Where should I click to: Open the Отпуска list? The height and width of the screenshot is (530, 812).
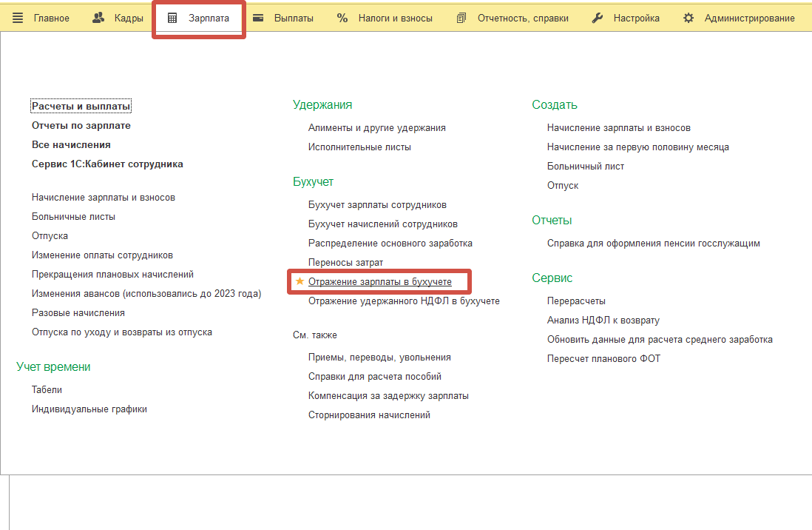(x=50, y=235)
